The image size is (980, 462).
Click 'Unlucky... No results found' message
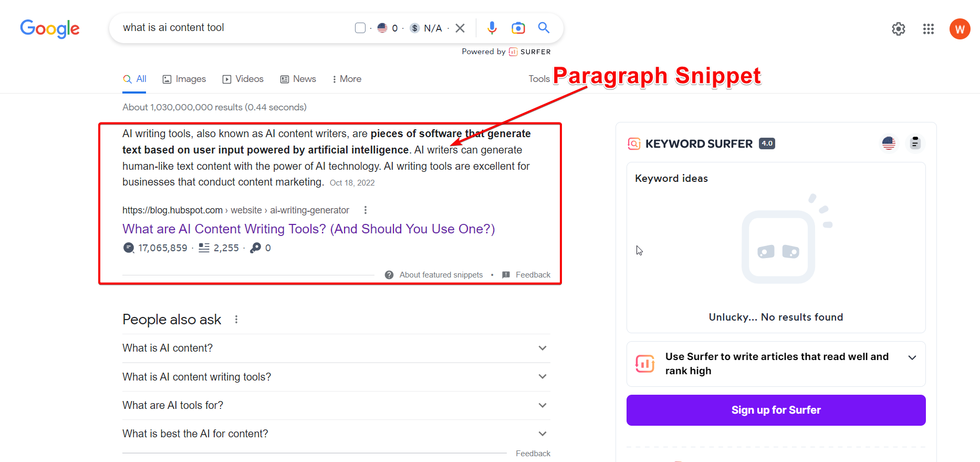[776, 317]
